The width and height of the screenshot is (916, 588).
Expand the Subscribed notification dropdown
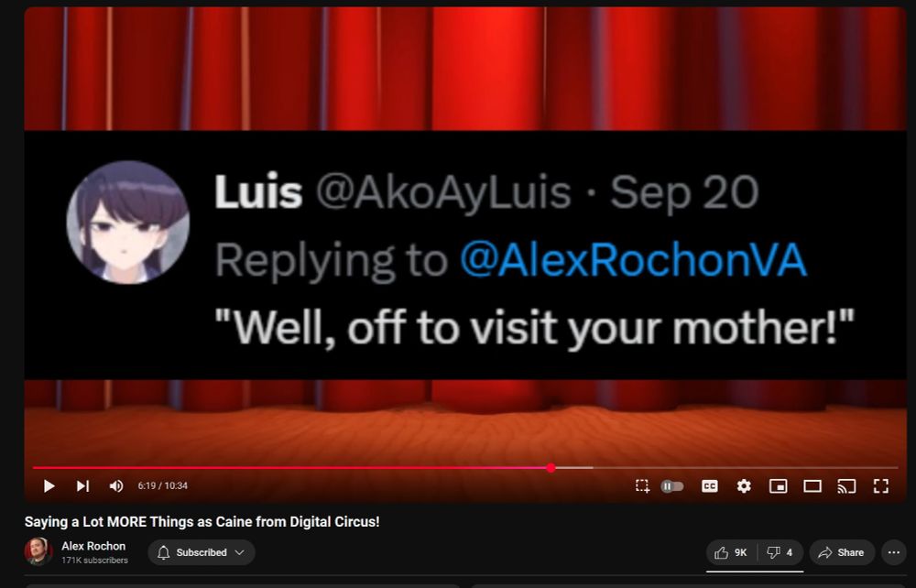point(202,552)
